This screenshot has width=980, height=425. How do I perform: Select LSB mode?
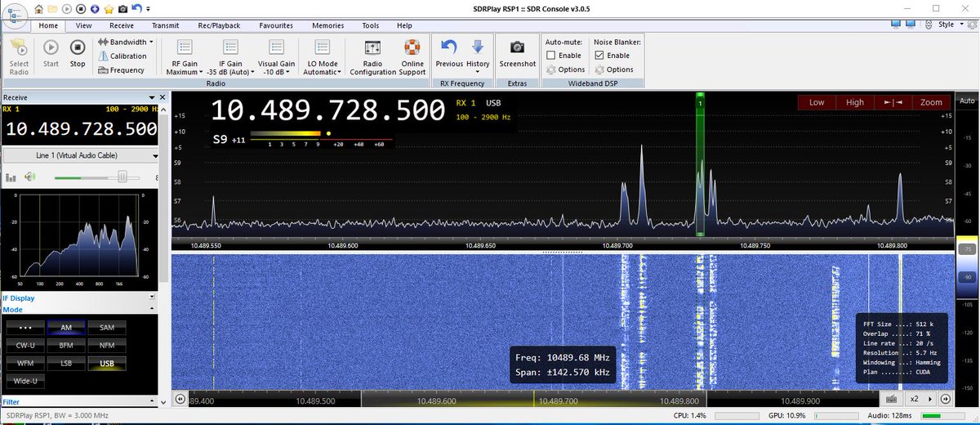pos(66,363)
